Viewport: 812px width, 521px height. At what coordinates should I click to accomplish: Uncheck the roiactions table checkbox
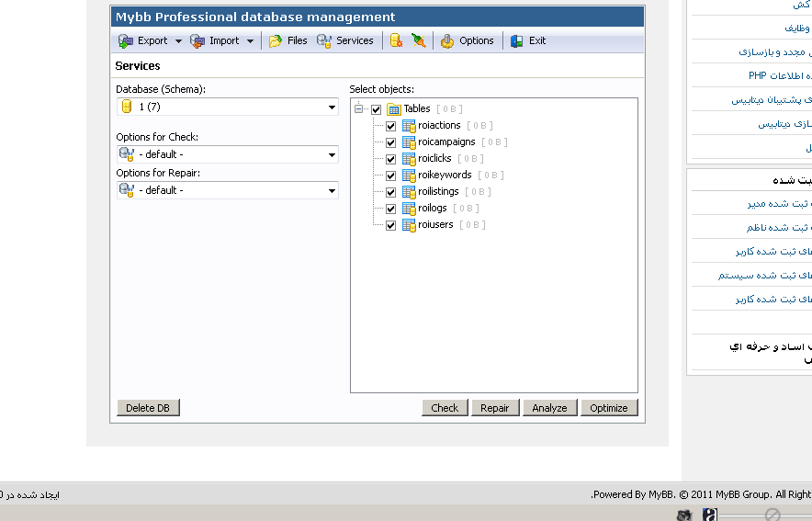(391, 126)
